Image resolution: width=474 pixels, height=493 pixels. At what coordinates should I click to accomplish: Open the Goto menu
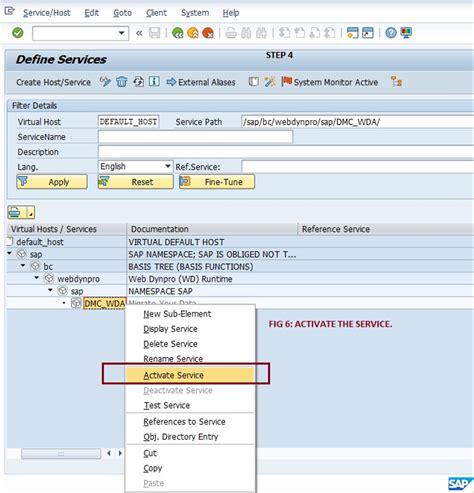[123, 13]
